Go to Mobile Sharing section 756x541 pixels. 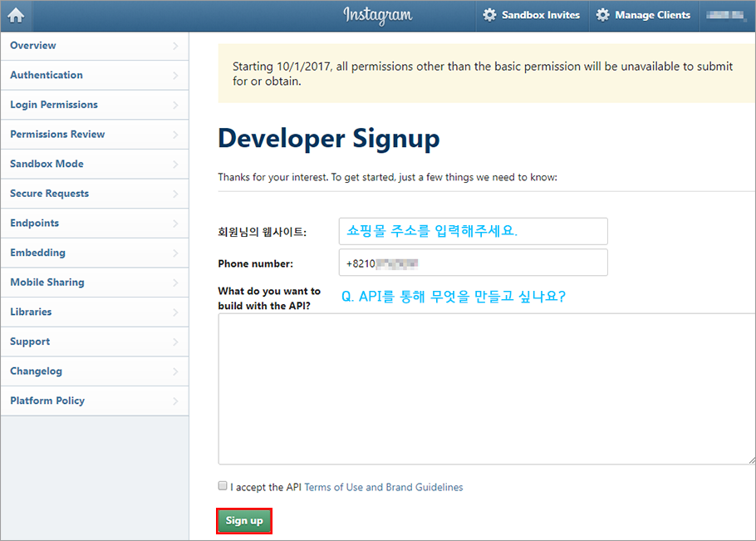click(95, 283)
